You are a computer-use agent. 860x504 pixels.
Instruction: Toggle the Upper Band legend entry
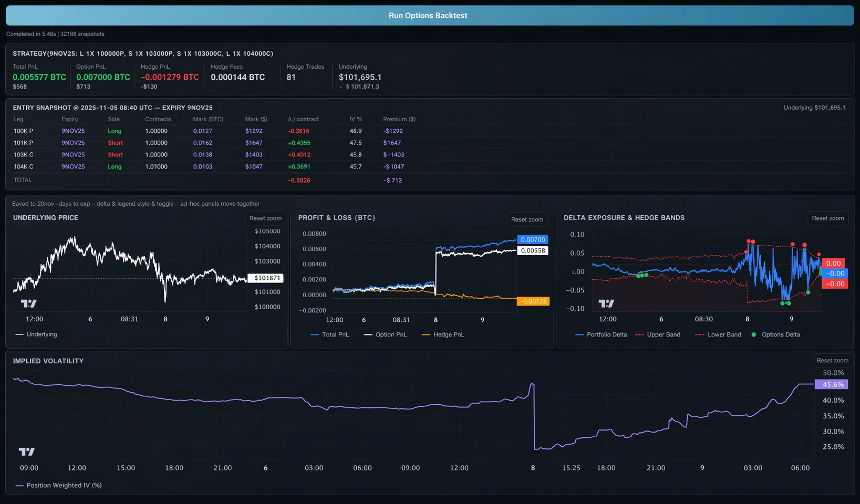click(658, 334)
